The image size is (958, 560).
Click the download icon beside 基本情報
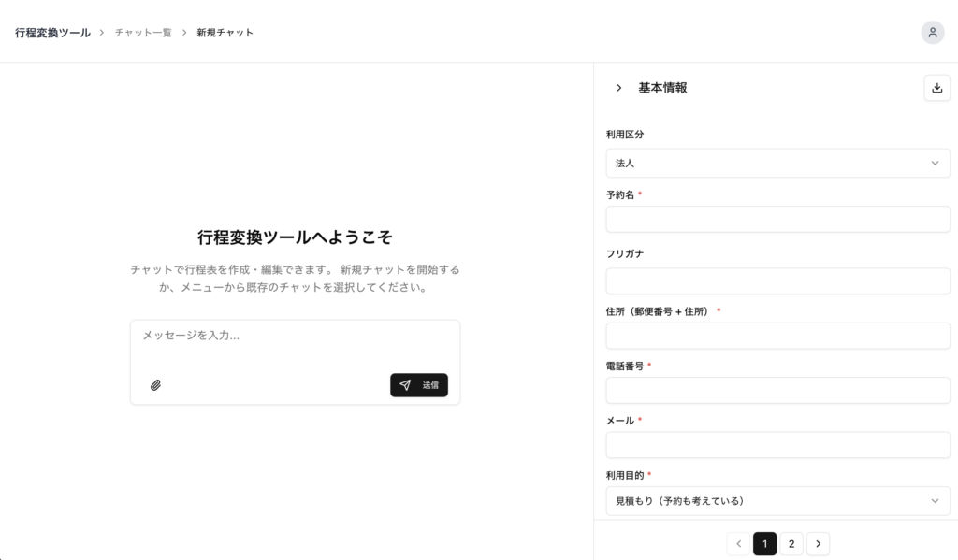pyautogui.click(x=936, y=88)
